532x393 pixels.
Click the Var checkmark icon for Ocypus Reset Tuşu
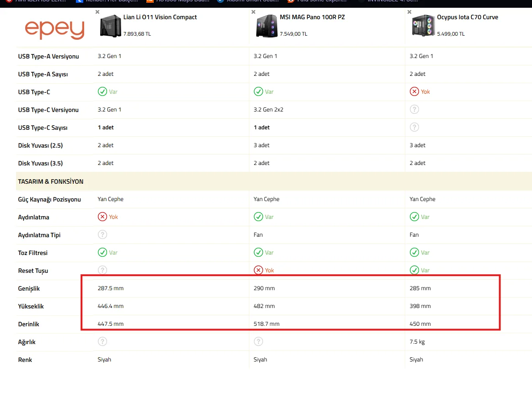414,270
